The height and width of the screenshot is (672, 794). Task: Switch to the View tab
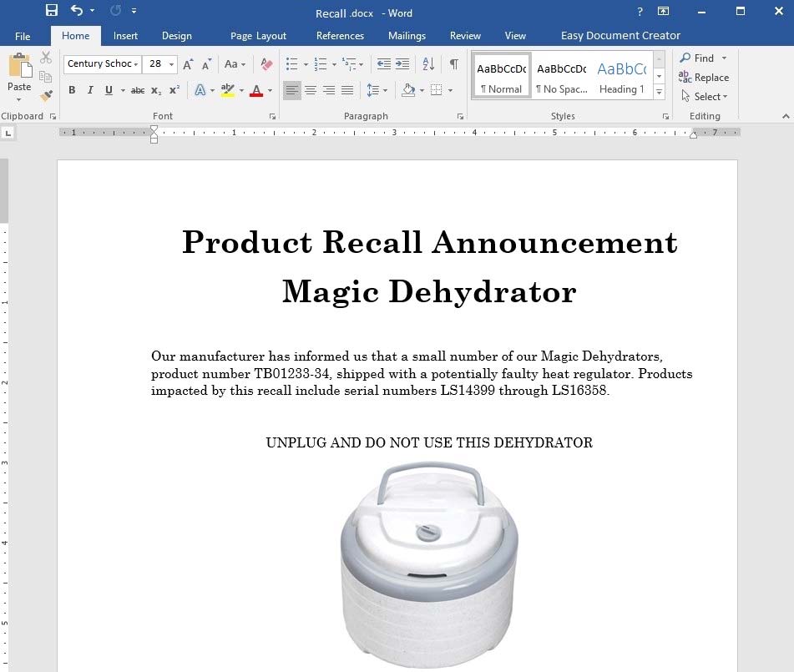point(515,36)
